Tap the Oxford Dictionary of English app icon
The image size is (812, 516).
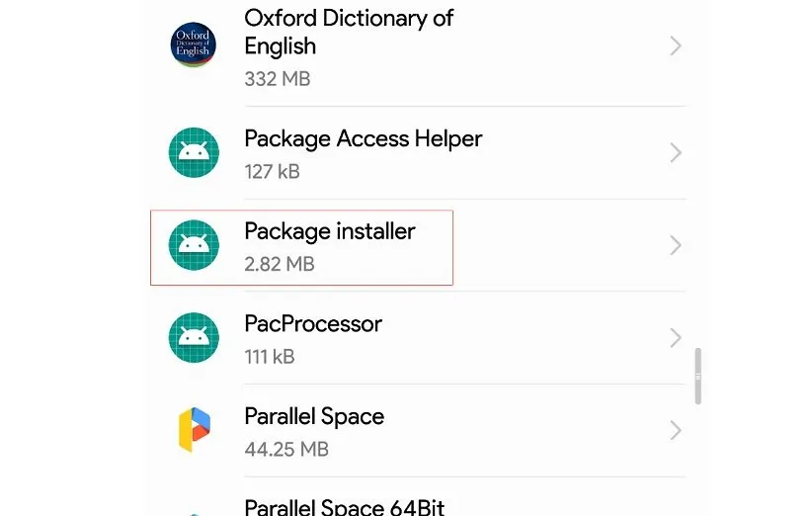[x=194, y=45]
